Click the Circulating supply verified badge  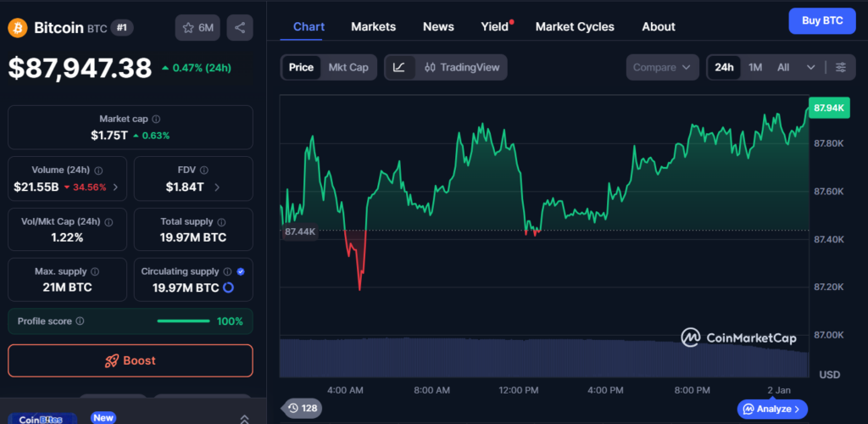point(241,271)
